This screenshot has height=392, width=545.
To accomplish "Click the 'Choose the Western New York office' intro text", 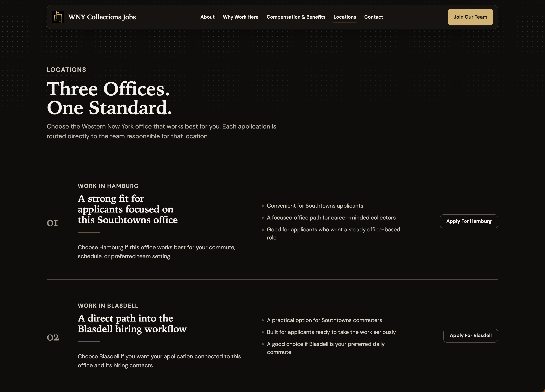I will click(161, 131).
